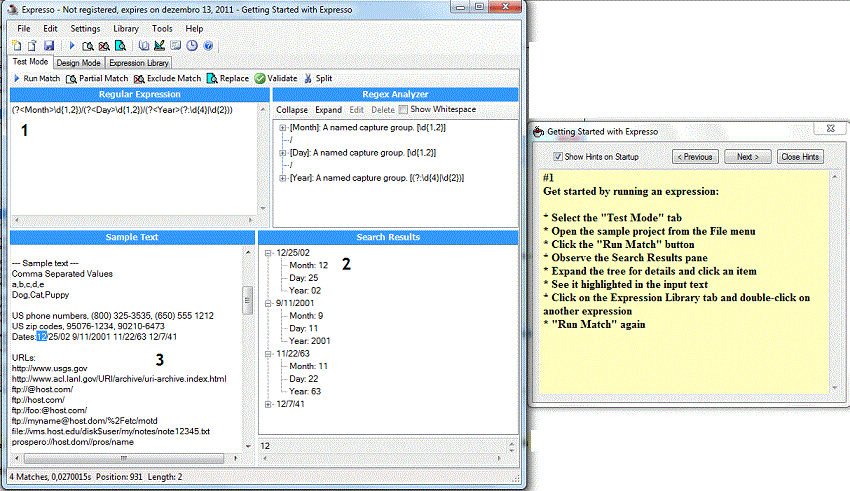Switch to the Expression Library tab
The image size is (850, 491).
tap(139, 62)
